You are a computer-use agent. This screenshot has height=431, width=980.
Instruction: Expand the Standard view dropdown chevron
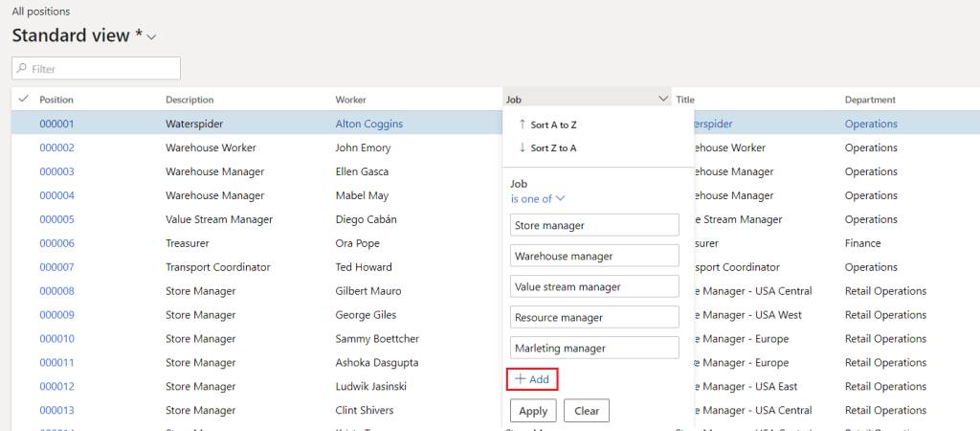point(152,36)
